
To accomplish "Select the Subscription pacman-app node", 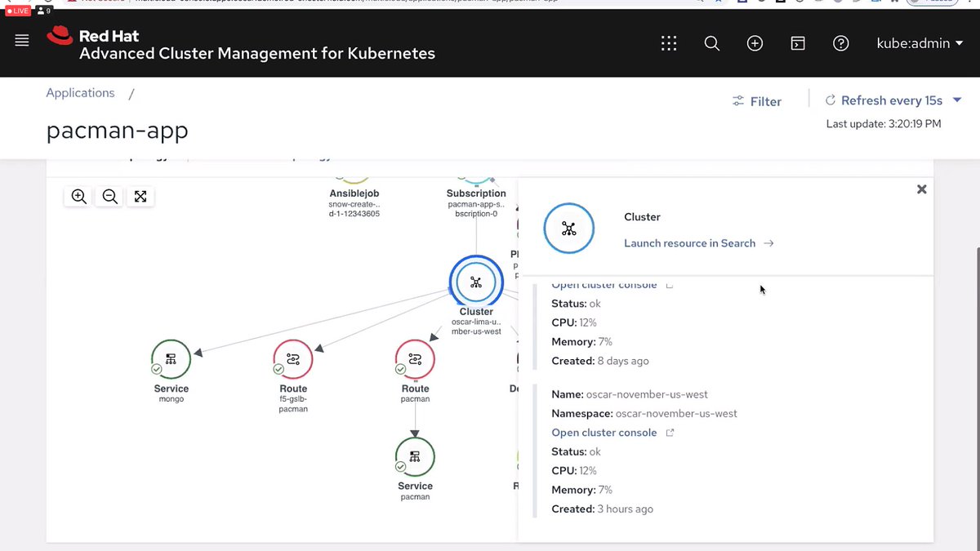I will click(x=476, y=194).
